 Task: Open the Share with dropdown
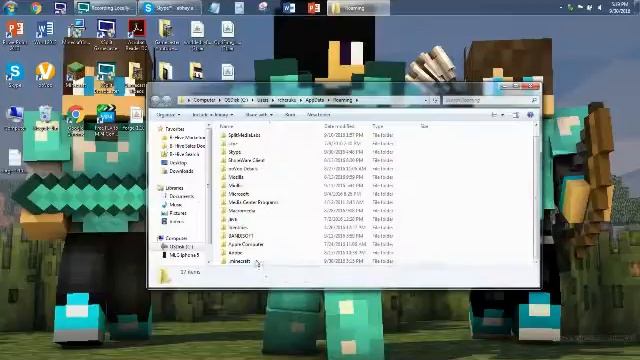(x=259, y=115)
